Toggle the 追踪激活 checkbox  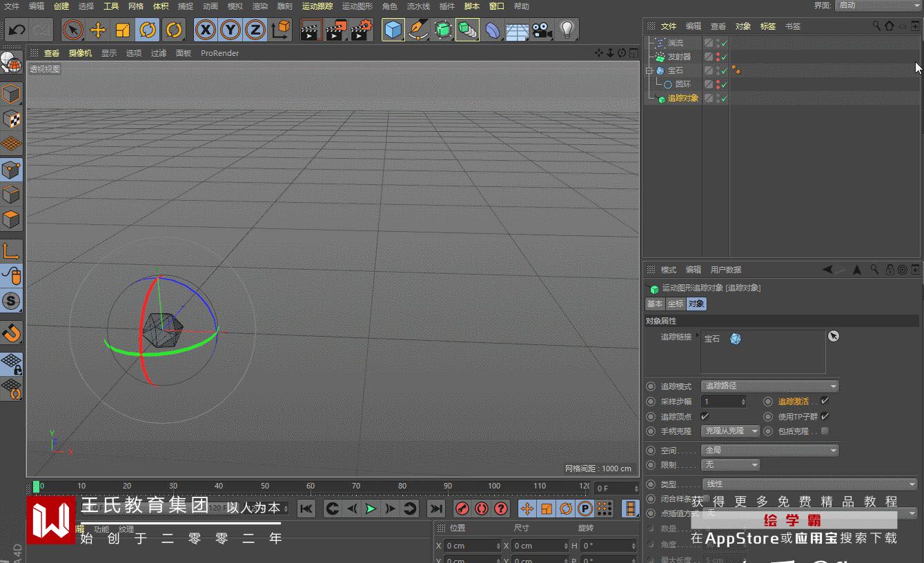tap(825, 401)
